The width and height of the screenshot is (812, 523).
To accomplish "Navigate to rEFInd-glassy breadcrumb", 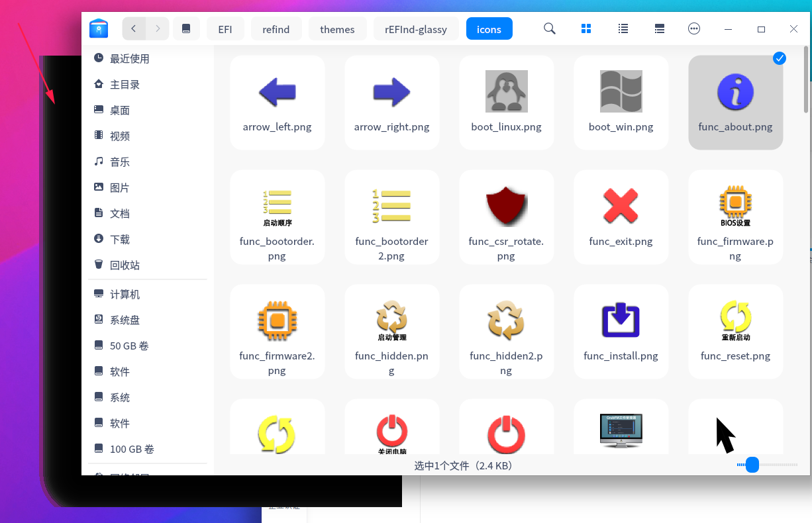I will click(416, 28).
